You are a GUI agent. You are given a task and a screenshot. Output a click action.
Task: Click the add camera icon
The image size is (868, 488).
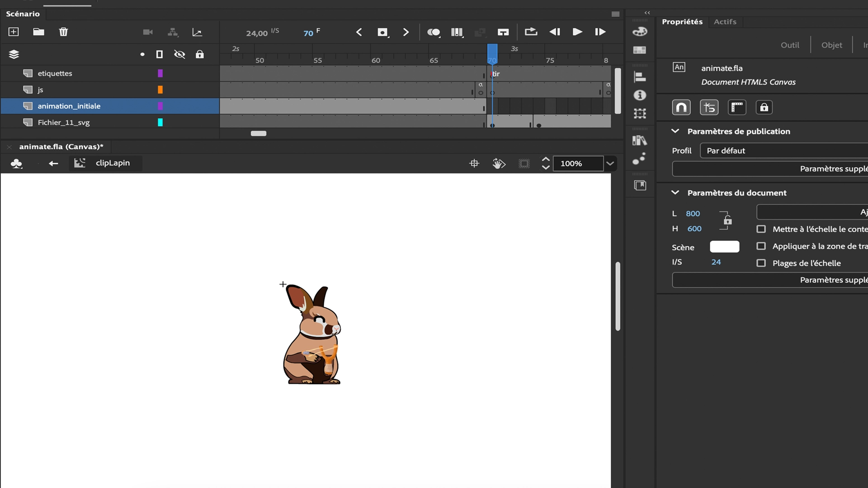point(148,32)
